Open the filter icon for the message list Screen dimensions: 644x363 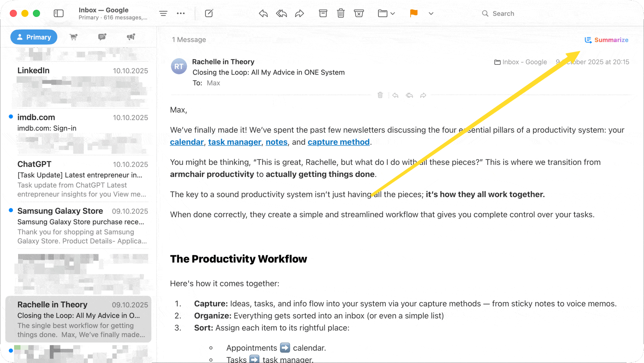pyautogui.click(x=163, y=13)
